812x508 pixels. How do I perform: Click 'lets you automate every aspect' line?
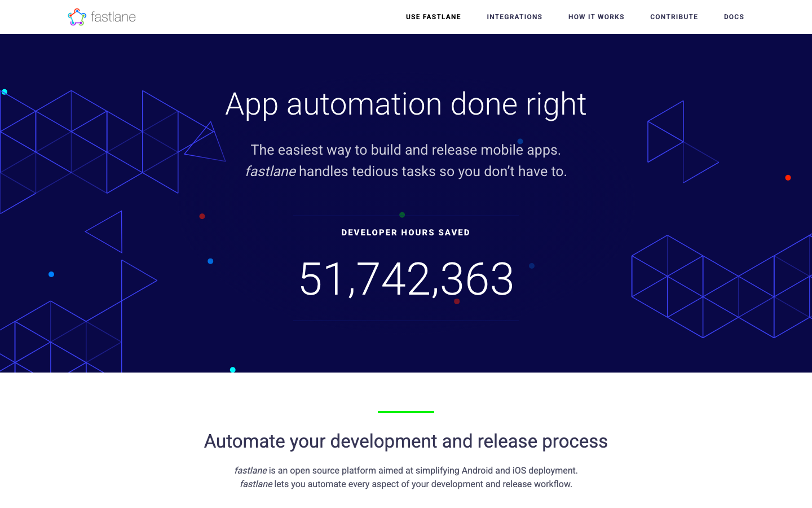406,484
